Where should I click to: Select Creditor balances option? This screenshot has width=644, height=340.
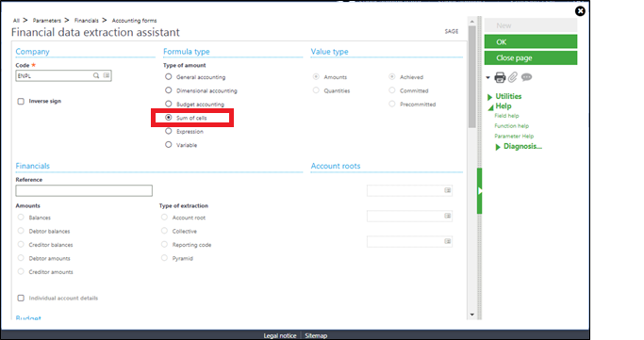(21, 245)
